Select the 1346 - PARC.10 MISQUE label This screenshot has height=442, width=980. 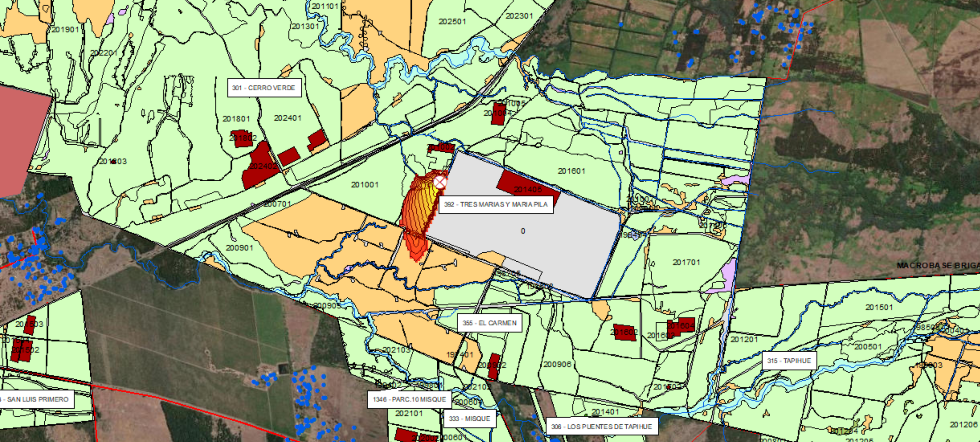[409, 399]
